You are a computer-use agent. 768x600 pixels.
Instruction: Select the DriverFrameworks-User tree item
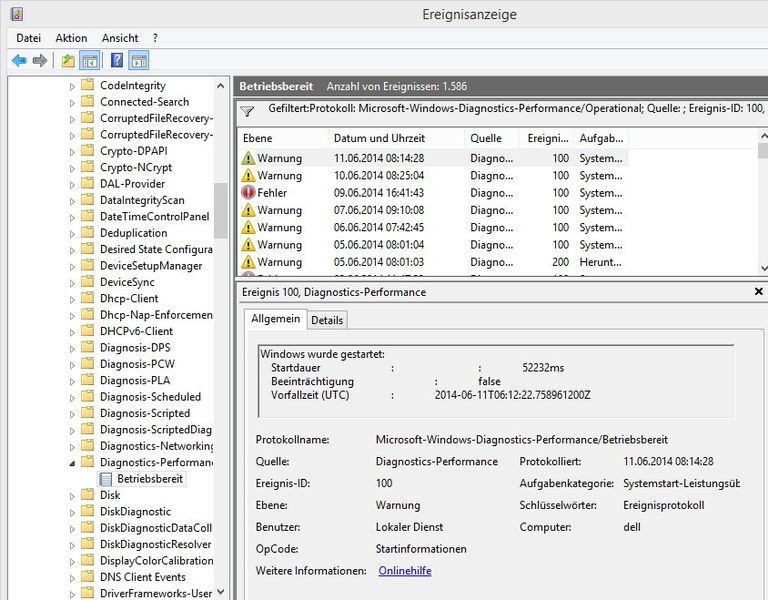coord(156,593)
